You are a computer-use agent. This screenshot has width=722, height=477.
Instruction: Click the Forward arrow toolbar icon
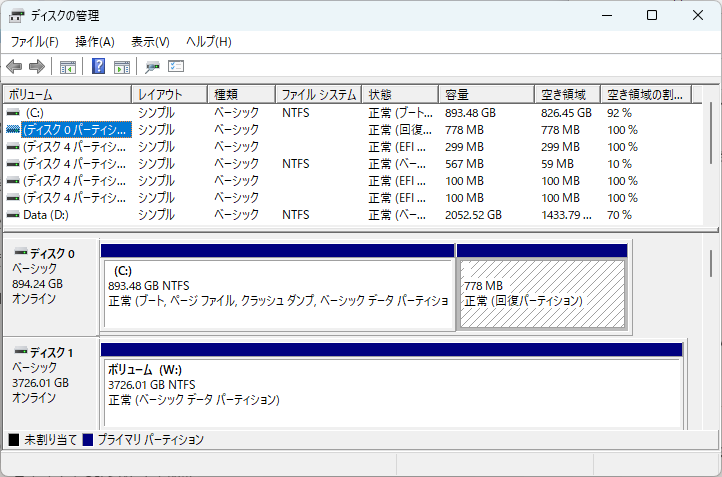pyautogui.click(x=37, y=67)
